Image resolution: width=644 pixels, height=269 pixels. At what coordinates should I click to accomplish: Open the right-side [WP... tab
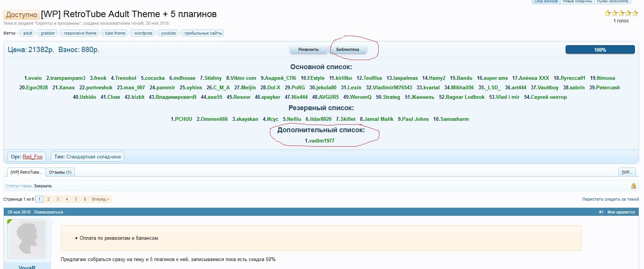tap(627, 172)
